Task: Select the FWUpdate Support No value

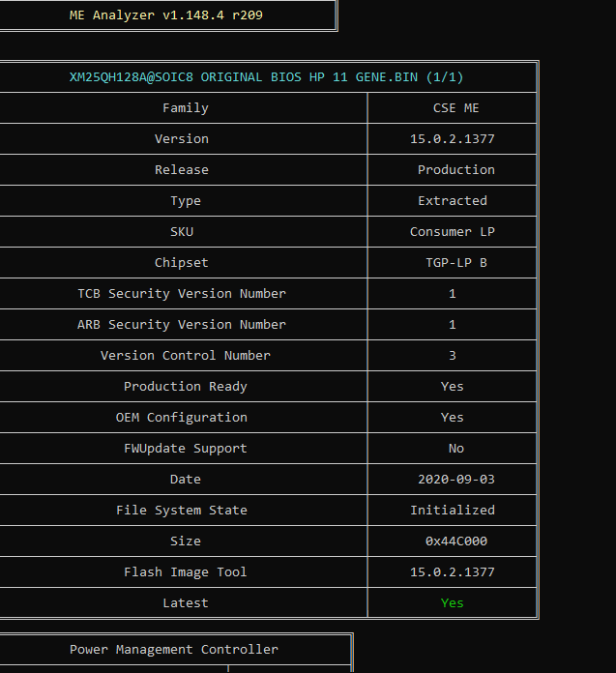Action: tap(455, 448)
